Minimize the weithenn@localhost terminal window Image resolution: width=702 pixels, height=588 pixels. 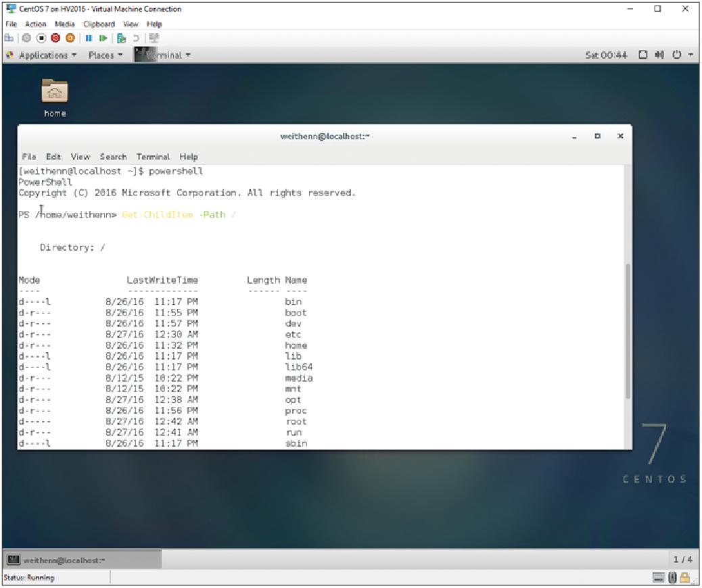(574, 137)
